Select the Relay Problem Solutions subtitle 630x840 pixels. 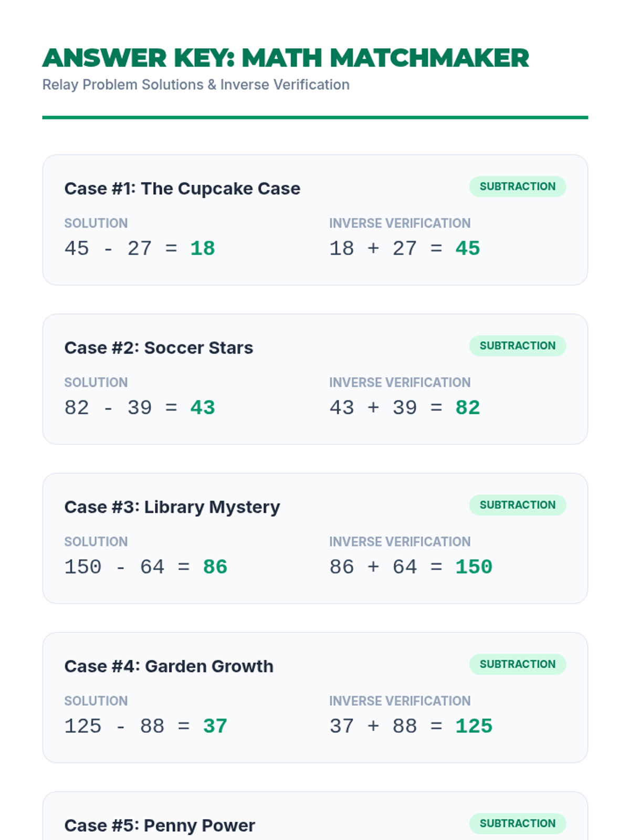tap(196, 85)
